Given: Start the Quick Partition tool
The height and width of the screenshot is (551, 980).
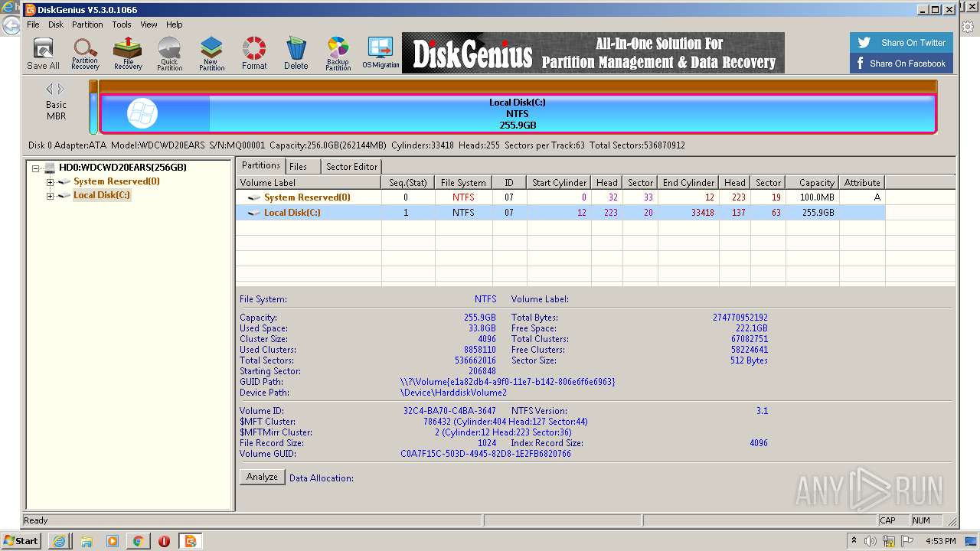Looking at the screenshot, I should pos(169,54).
